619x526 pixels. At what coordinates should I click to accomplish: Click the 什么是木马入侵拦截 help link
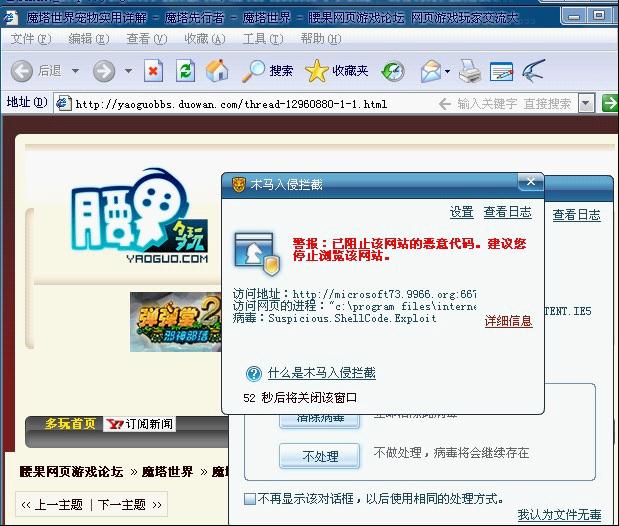coord(321,373)
